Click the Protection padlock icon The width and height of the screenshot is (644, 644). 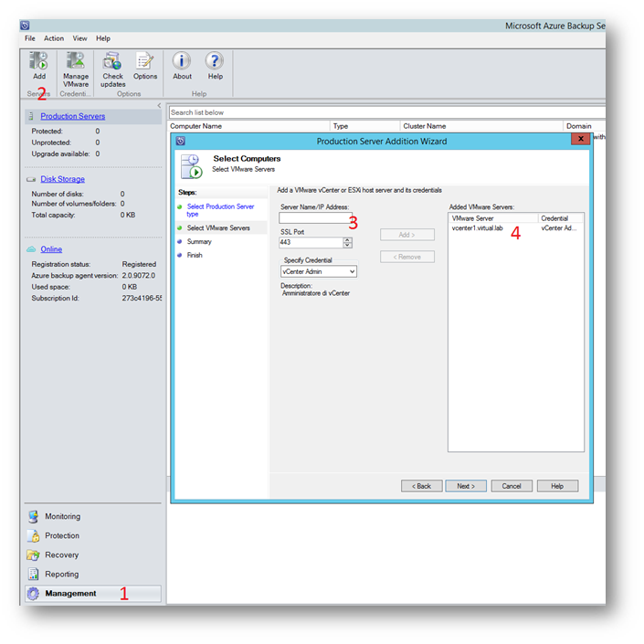[x=34, y=535]
